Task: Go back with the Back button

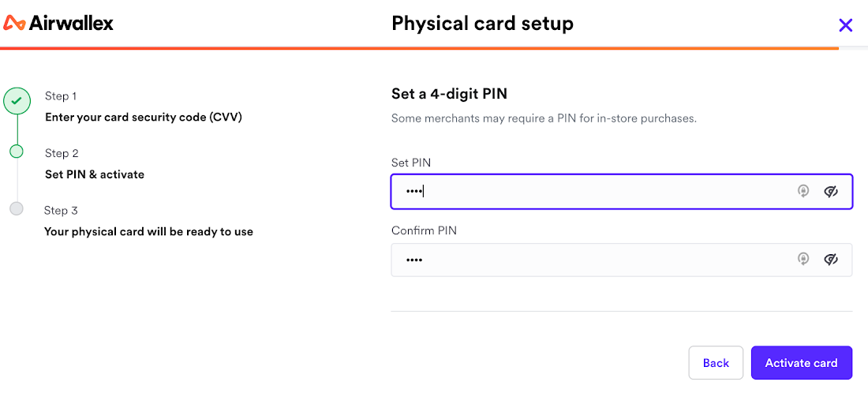Action: 716,363
